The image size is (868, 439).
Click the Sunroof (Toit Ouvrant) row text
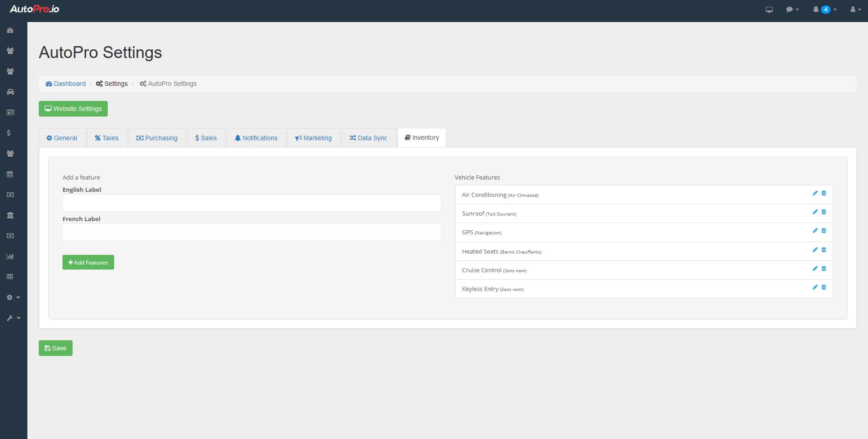[x=489, y=213]
